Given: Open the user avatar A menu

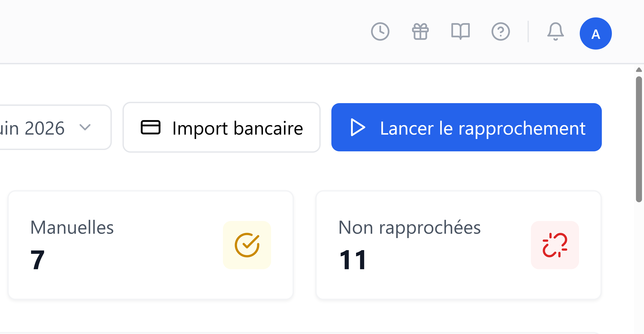Looking at the screenshot, I should point(595,33).
